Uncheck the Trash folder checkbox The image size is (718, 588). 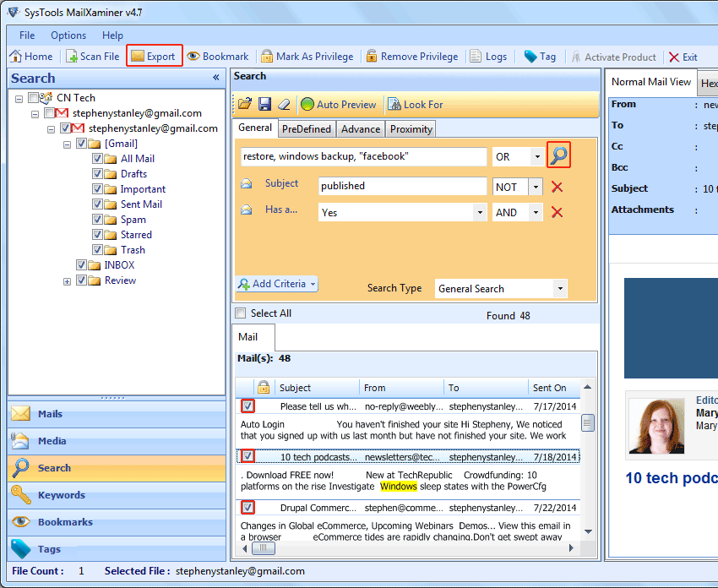(97, 249)
